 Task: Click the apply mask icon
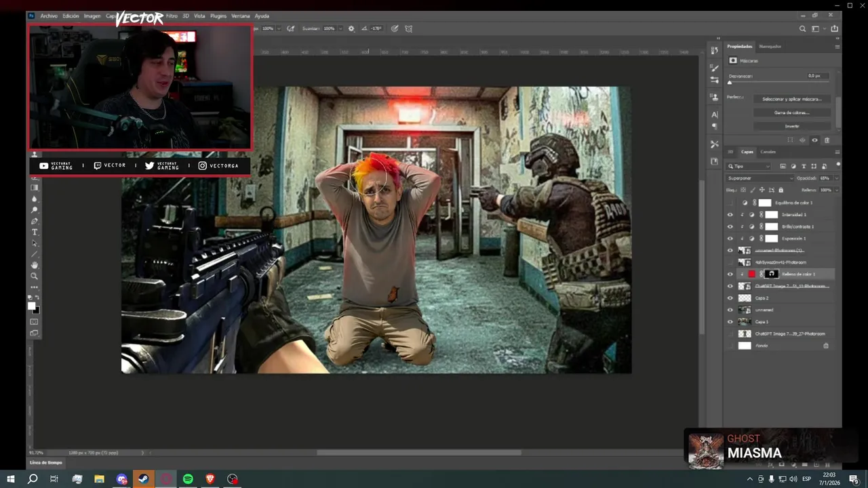tap(803, 140)
